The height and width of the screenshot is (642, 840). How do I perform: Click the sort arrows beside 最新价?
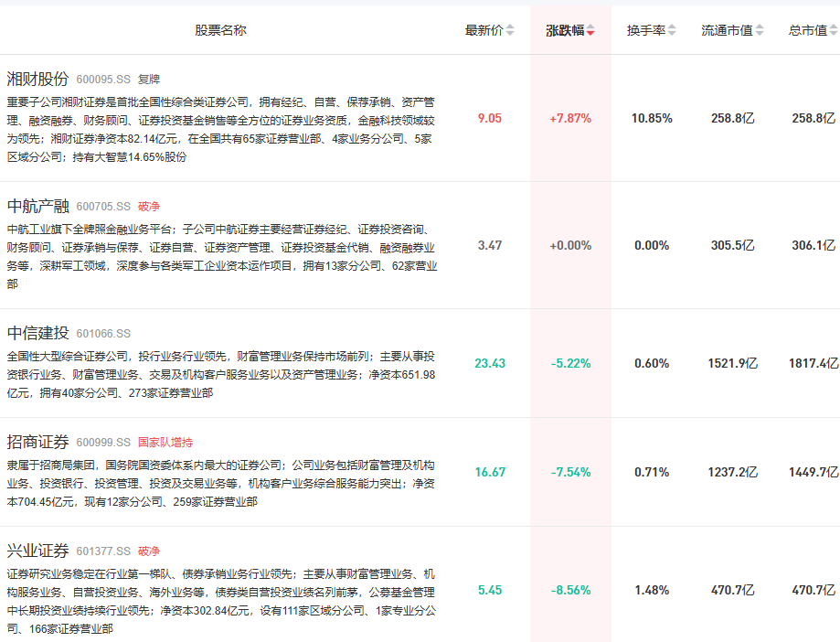point(510,30)
